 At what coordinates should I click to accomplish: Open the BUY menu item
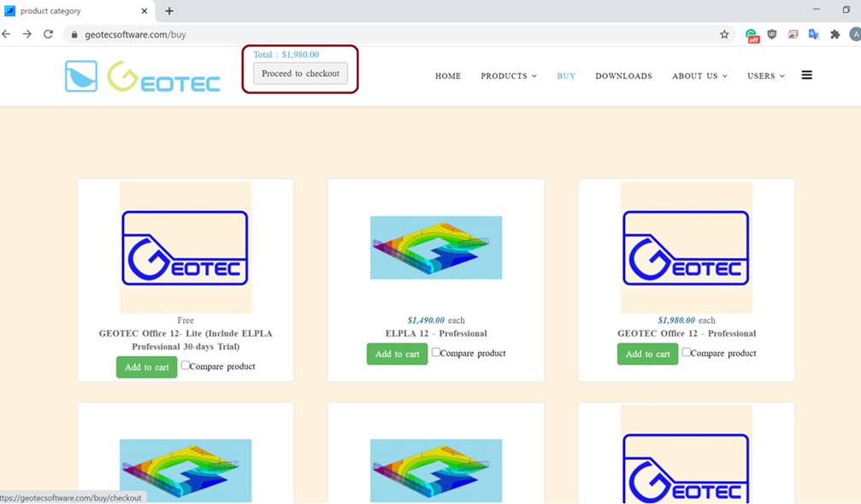[x=566, y=76]
